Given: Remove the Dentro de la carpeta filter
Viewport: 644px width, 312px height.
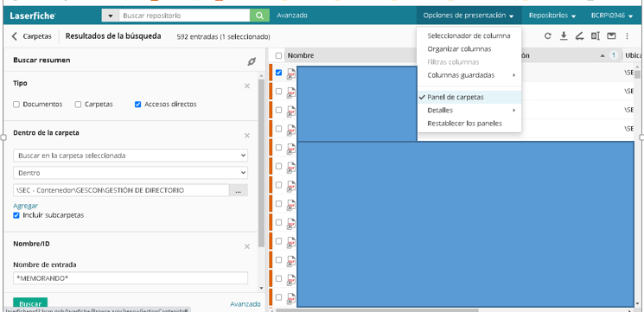Looking at the screenshot, I should pos(247,136).
